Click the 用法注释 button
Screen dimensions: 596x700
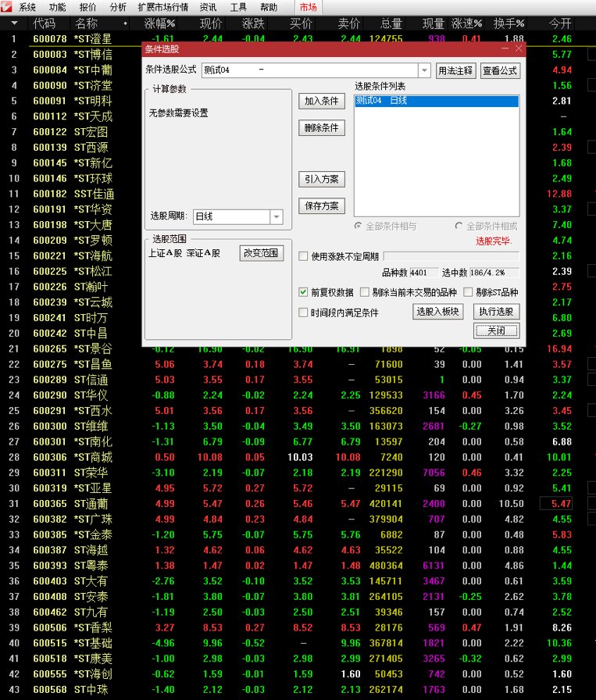(455, 70)
